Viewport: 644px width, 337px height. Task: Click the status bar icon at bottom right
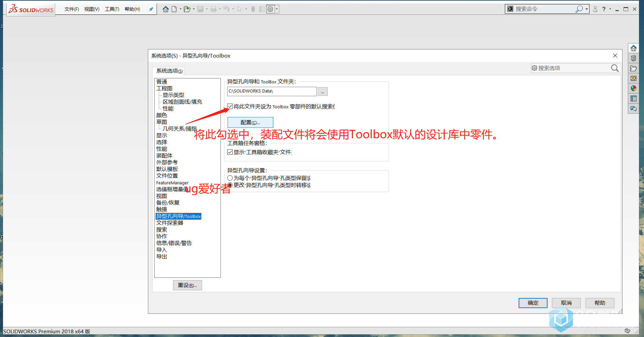(628, 331)
